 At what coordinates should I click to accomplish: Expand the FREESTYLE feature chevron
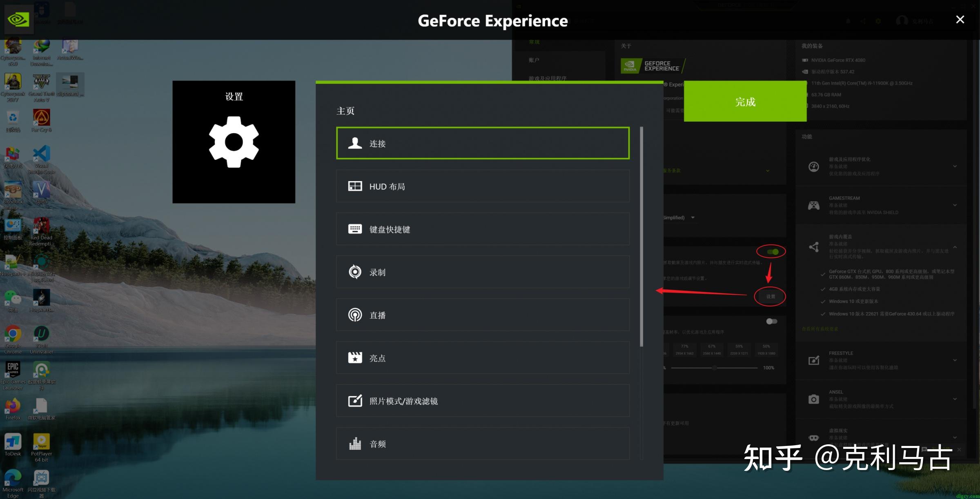(955, 360)
